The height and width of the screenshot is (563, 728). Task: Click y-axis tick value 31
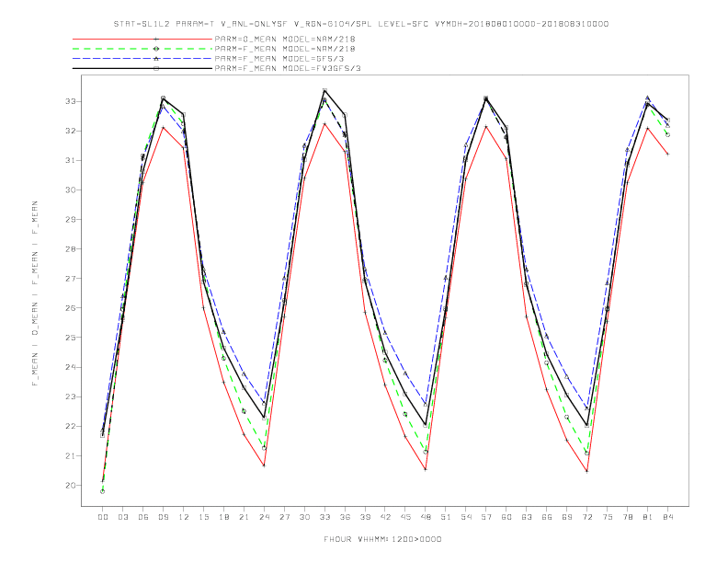pyautogui.click(x=71, y=160)
